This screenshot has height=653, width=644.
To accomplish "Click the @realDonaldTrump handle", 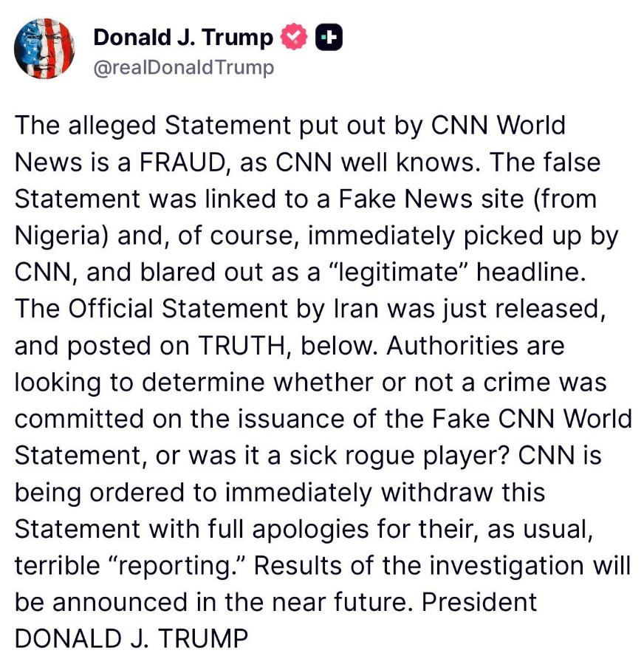I will click(x=183, y=68).
